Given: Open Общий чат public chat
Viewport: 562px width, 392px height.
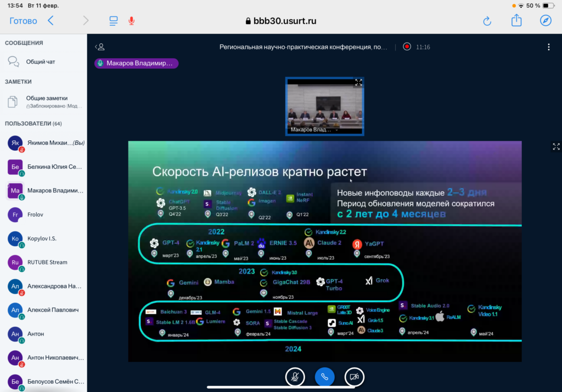Looking at the screenshot, I should pyautogui.click(x=43, y=61).
